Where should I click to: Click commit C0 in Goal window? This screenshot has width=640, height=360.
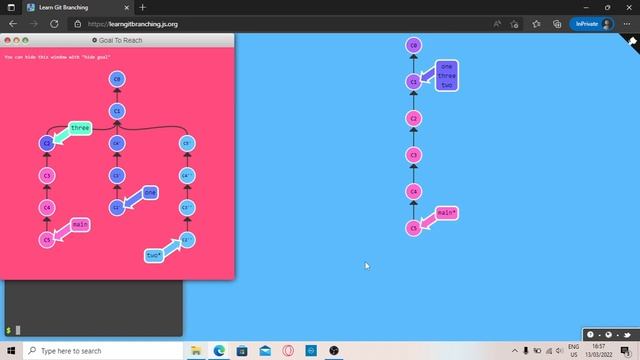pyautogui.click(x=117, y=79)
